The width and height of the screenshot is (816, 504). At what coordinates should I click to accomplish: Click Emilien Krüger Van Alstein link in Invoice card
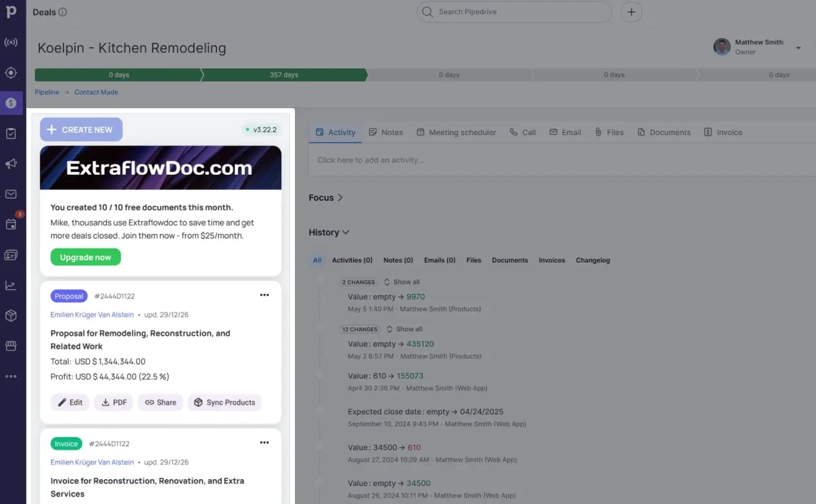pyautogui.click(x=92, y=462)
